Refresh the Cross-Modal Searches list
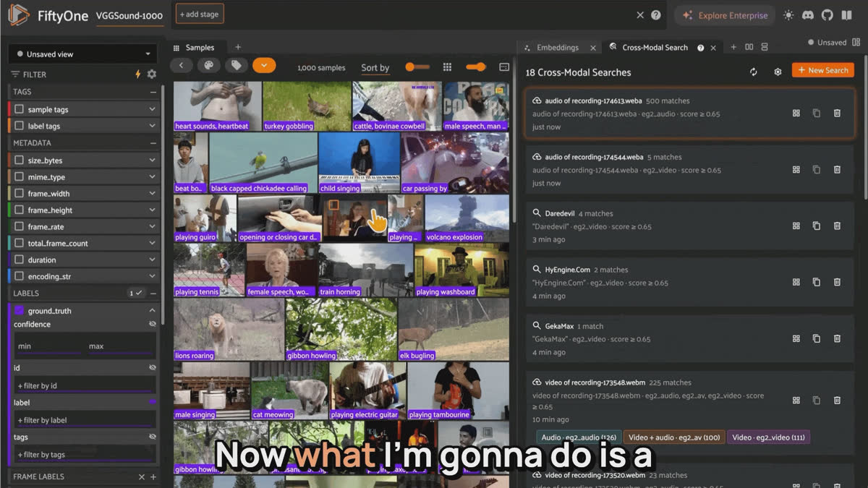 [x=754, y=72]
